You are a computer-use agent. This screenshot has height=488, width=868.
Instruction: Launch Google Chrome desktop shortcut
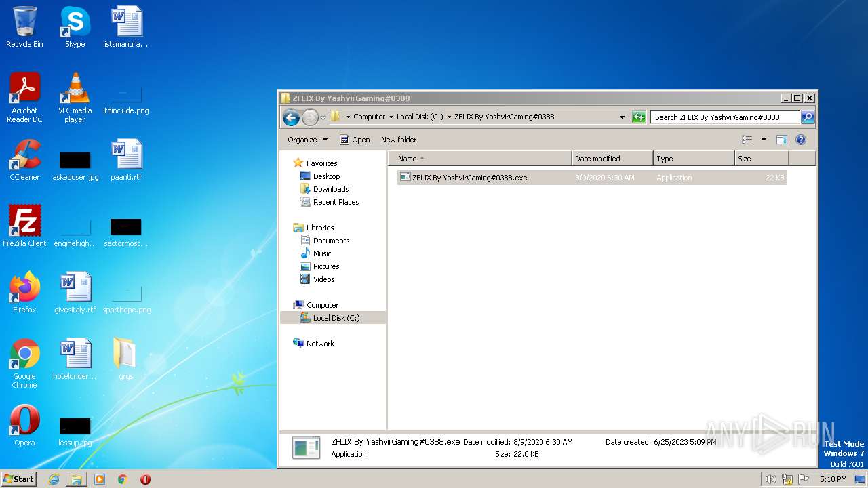(x=24, y=363)
